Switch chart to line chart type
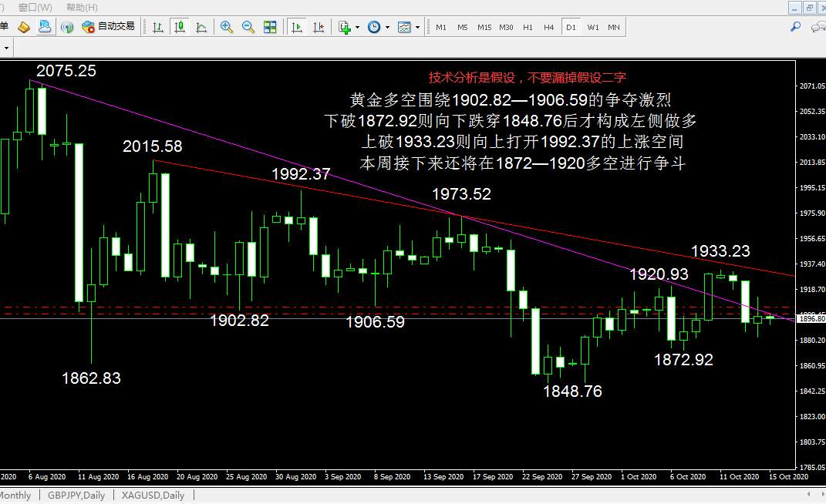826x504 pixels. [201, 27]
